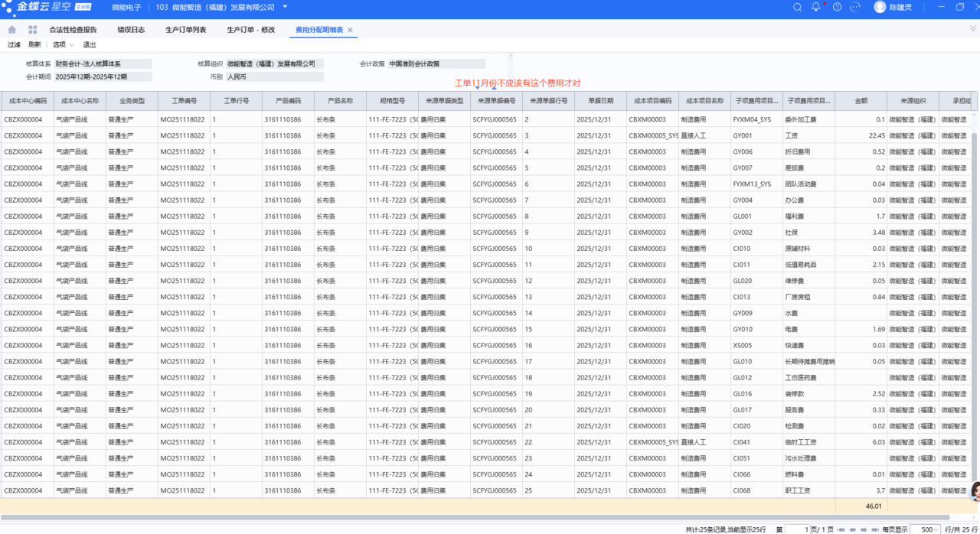Close the 费用分配明细表 tab

(351, 30)
